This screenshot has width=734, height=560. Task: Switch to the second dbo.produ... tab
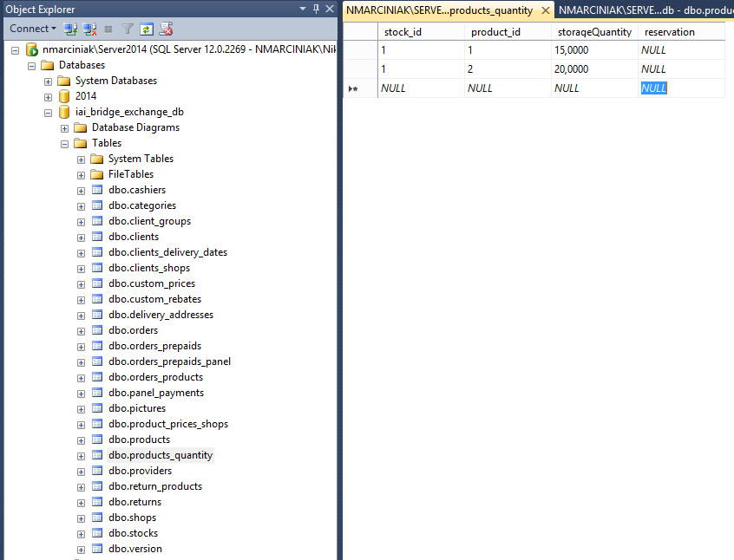coord(644,10)
